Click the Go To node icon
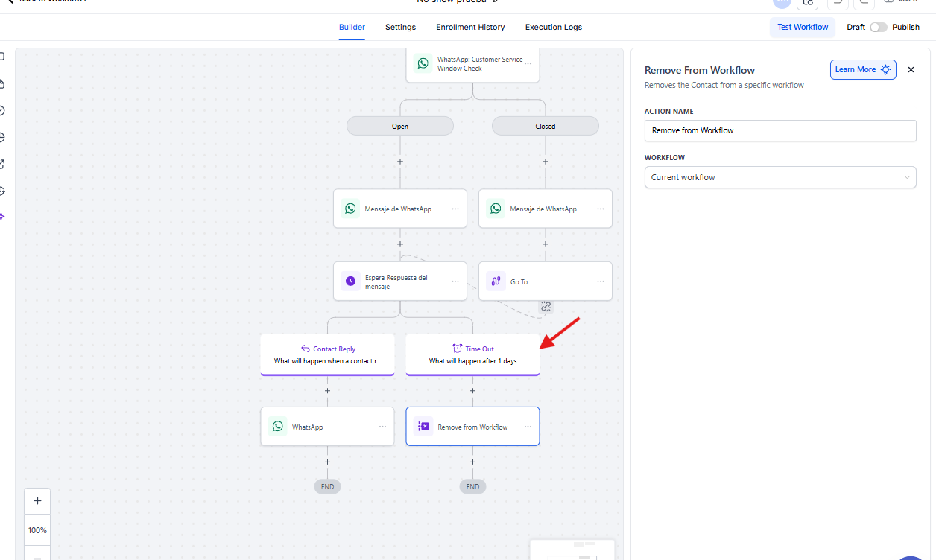The width and height of the screenshot is (936, 560). 496,281
